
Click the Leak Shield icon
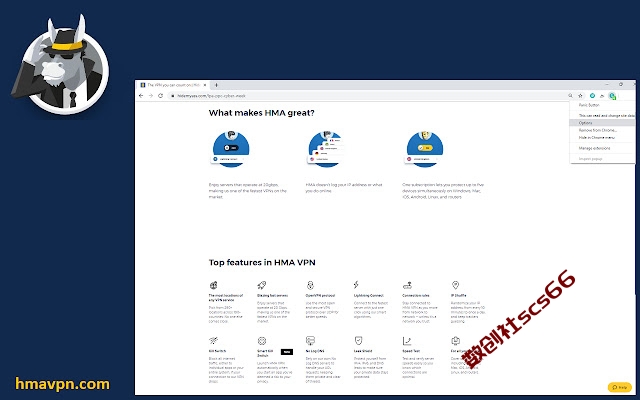358,340
